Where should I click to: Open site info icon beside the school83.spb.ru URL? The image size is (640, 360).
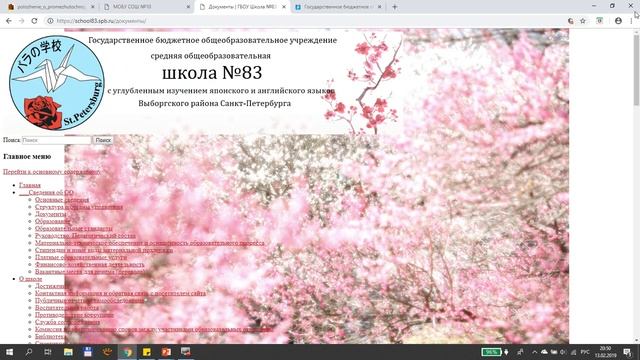(50, 21)
